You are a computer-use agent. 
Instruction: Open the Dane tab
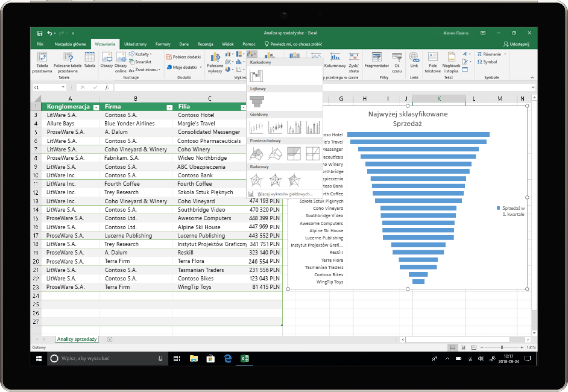184,44
